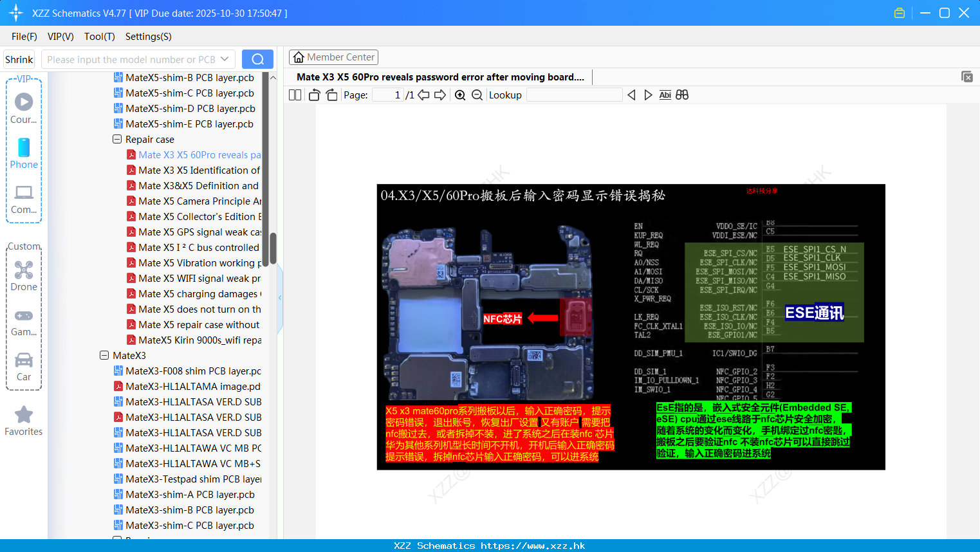Close the document tab panel icon
Viewport: 980px width, 552px height.
click(967, 77)
